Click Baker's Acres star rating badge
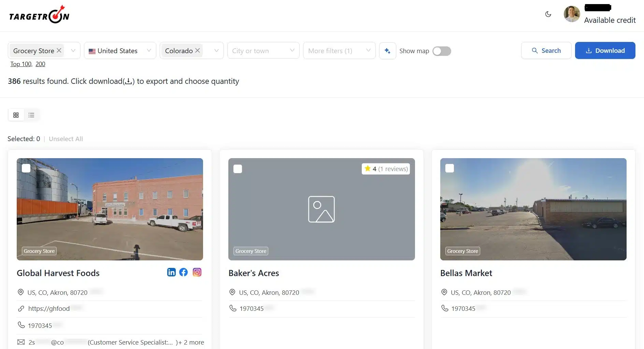Screen dimensions: 644x349 [x=386, y=169]
